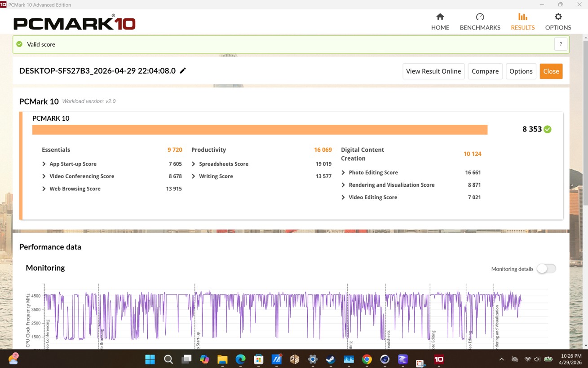
Task: Open Steam from the taskbar
Action: [331, 359]
